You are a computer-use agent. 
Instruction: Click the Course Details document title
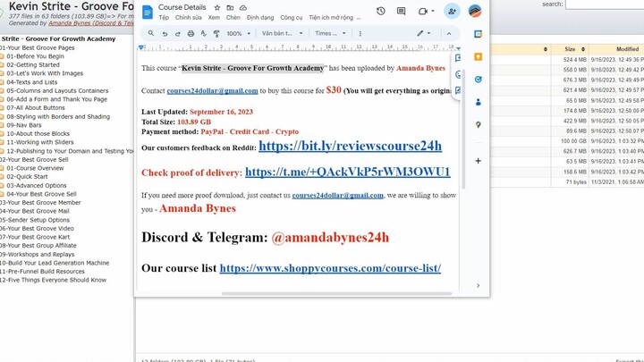pos(182,7)
